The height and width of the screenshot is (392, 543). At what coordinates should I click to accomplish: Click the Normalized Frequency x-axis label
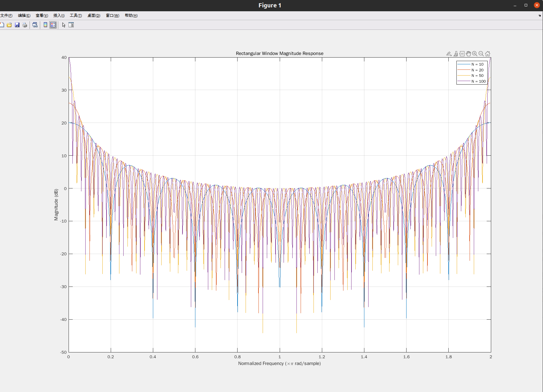click(279, 363)
